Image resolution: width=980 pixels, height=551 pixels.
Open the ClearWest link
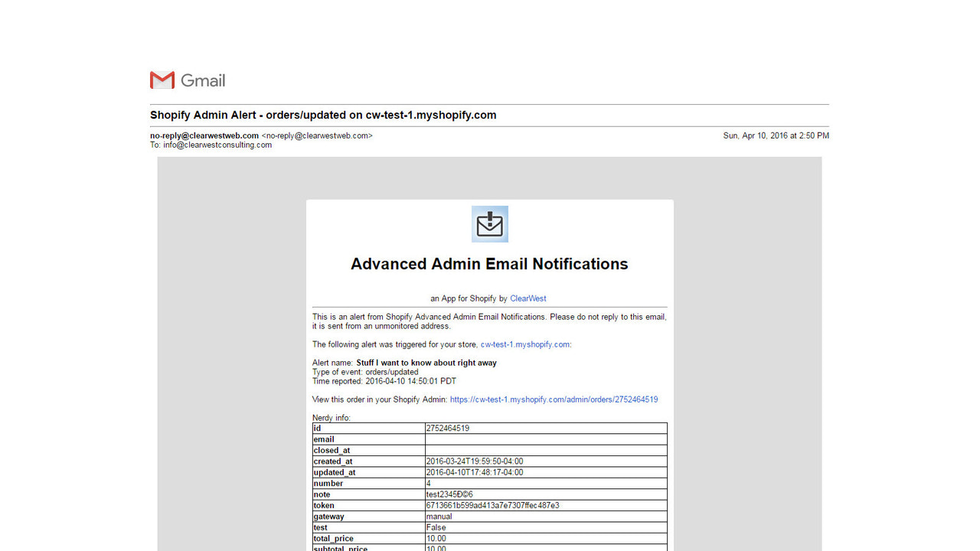pyautogui.click(x=528, y=298)
